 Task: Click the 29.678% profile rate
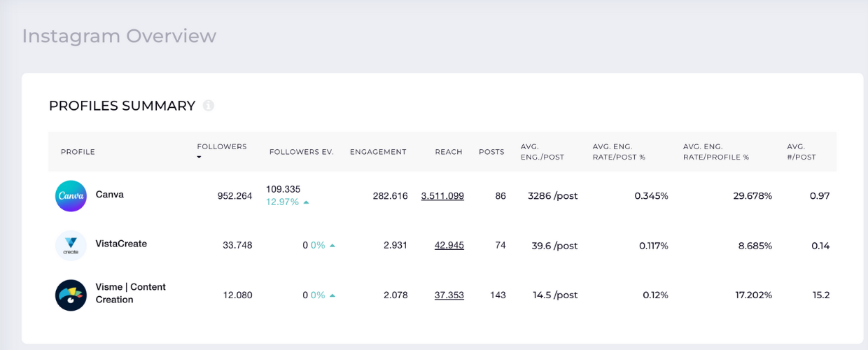tap(752, 196)
